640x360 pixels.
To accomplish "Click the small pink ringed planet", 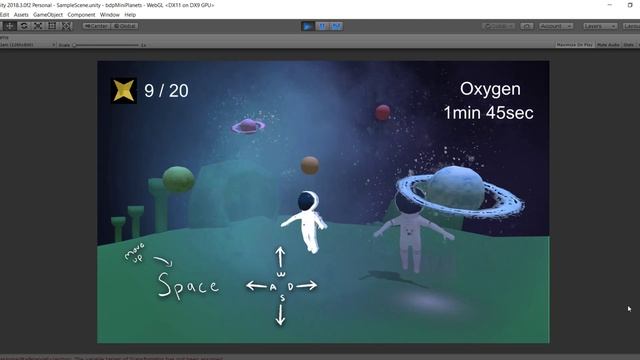I will click(248, 126).
